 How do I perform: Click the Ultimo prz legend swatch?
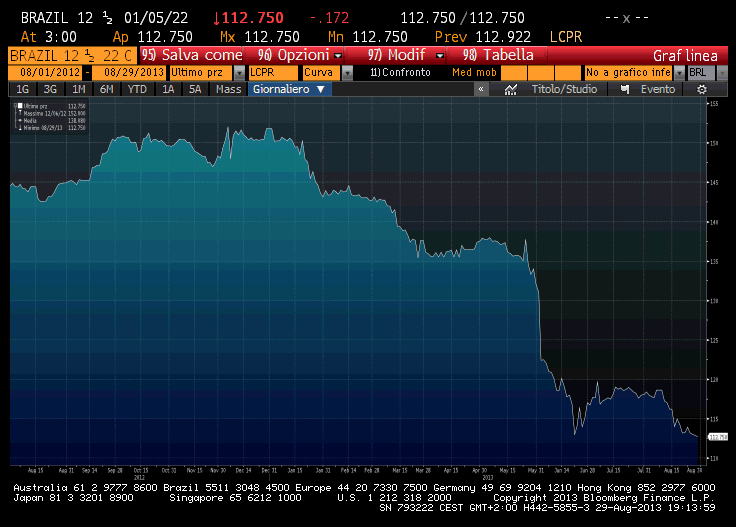(x=19, y=105)
